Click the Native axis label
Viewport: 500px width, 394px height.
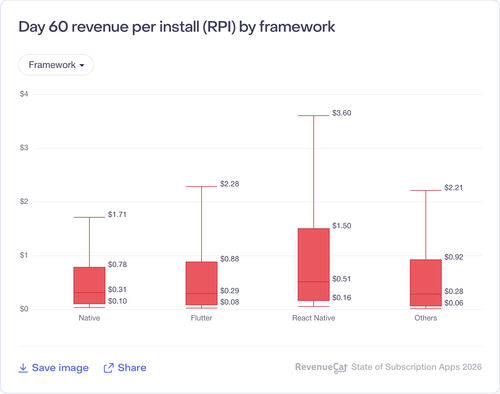(x=89, y=318)
